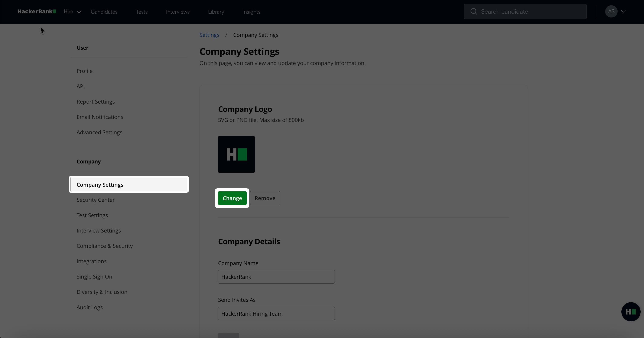The image size is (644, 338).
Task: Click the AS user avatar
Action: tap(611, 12)
